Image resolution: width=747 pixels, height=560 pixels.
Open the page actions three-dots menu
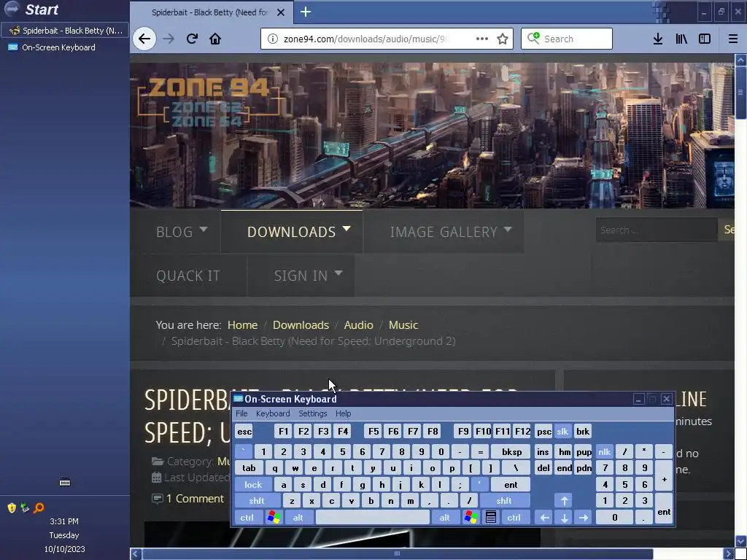(482, 39)
